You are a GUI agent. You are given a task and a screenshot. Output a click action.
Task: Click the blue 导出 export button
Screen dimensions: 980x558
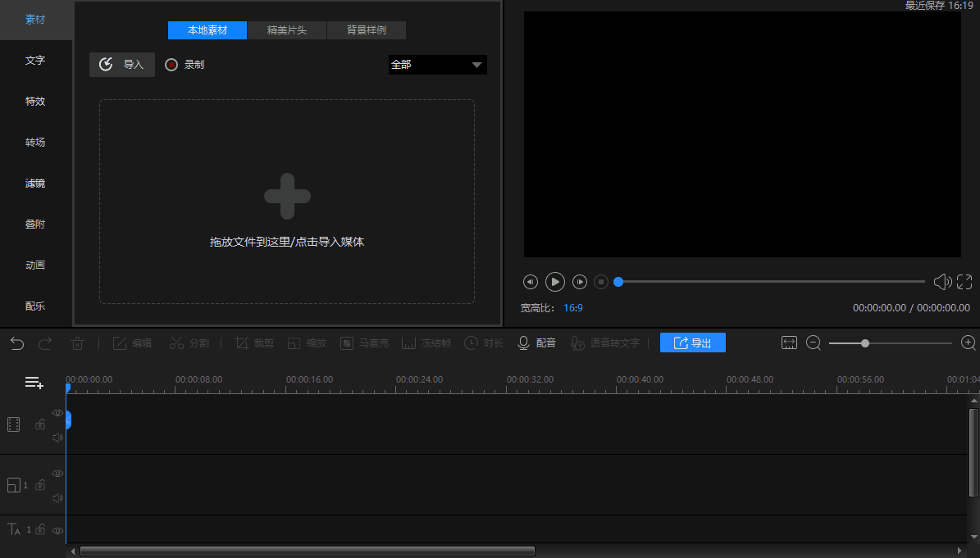tap(692, 343)
